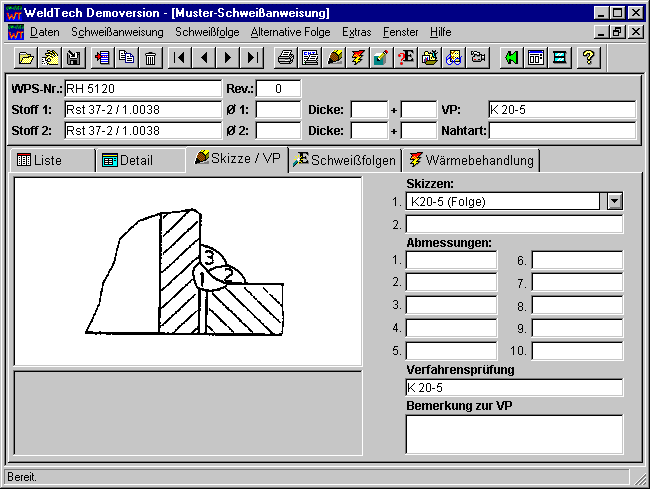Click the printer icon in toolbar
This screenshot has height=489, width=650.
click(286, 58)
